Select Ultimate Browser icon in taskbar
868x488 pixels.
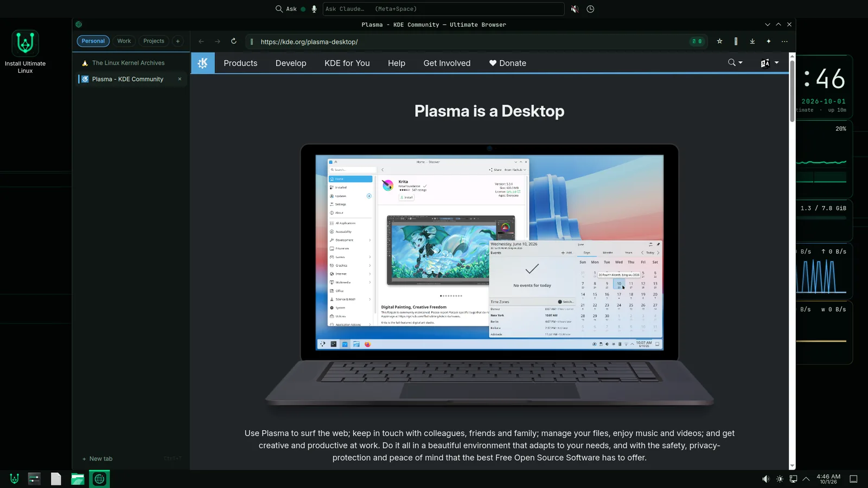pos(99,479)
